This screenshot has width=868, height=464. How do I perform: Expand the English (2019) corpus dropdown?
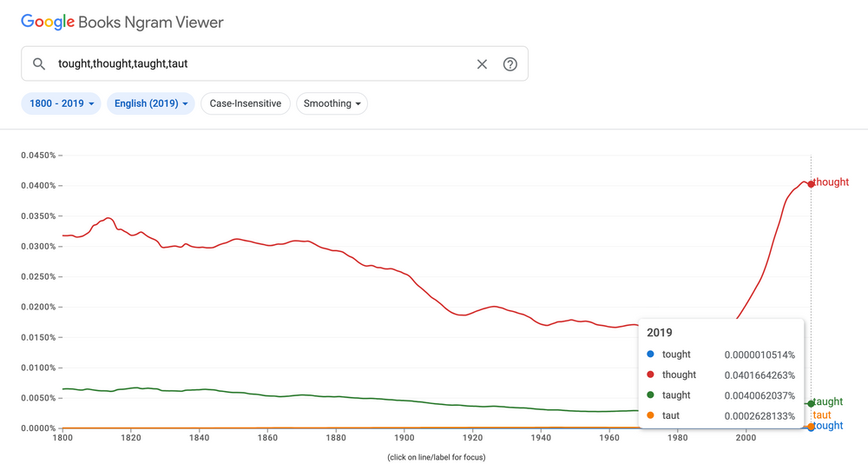point(151,103)
